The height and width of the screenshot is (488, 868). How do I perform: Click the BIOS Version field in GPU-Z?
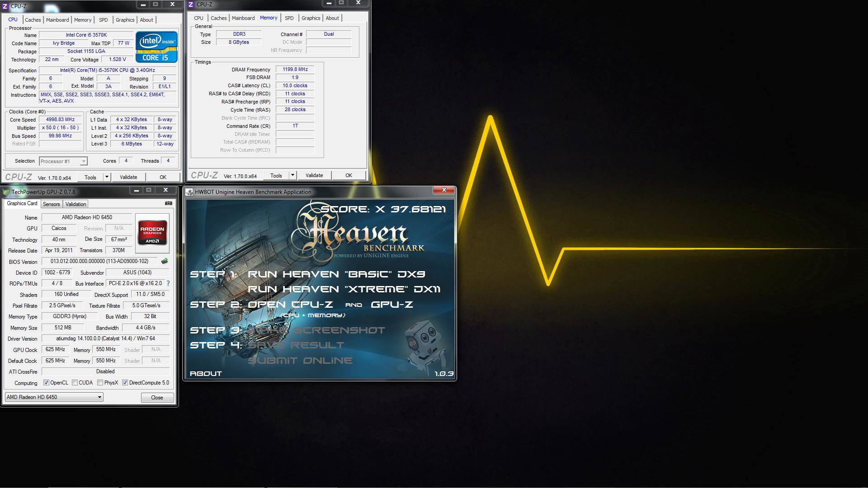click(x=99, y=261)
